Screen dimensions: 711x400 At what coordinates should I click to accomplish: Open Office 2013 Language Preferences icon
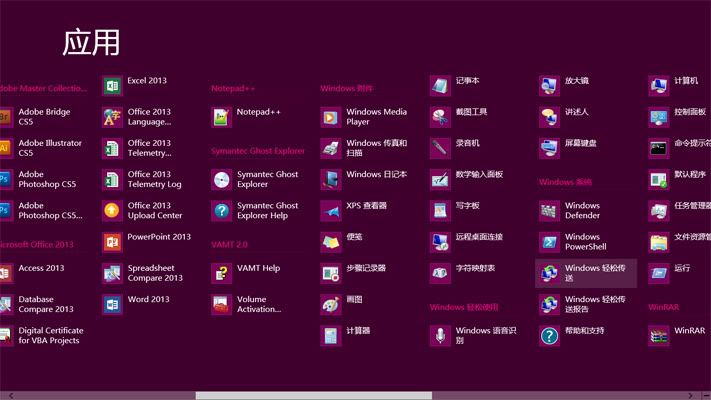coord(112,117)
